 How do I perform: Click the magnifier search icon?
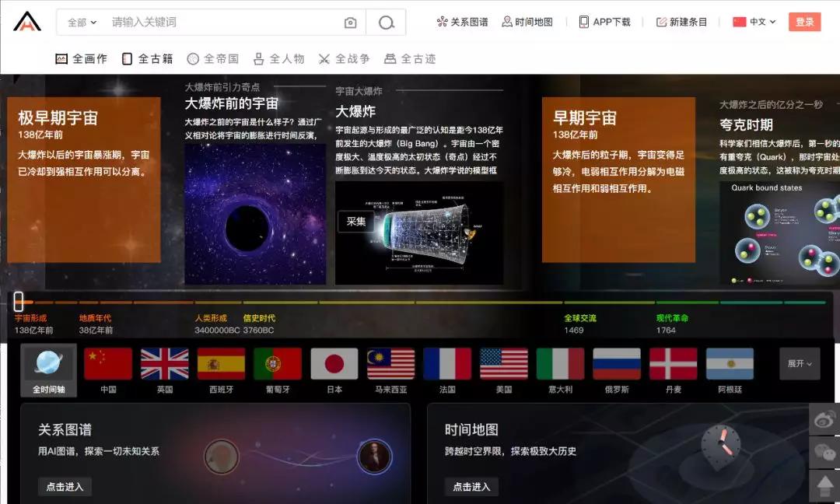click(x=387, y=23)
